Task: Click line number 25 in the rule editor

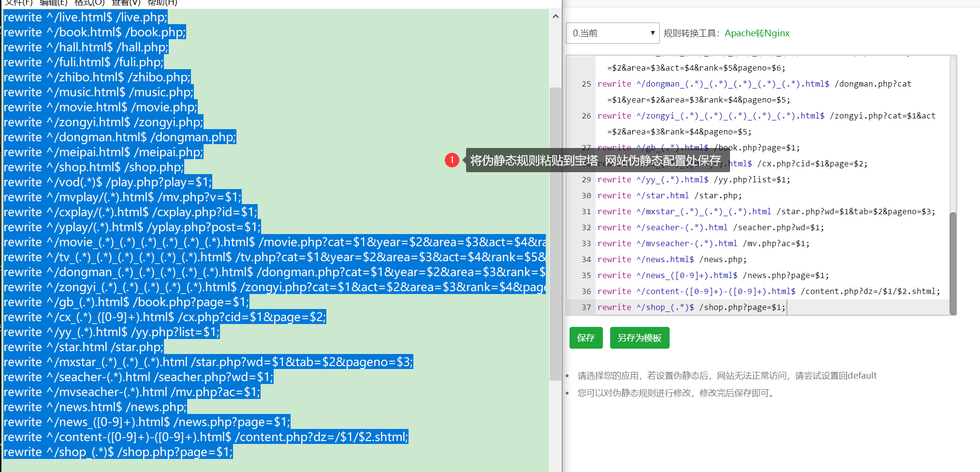Action: click(x=586, y=84)
